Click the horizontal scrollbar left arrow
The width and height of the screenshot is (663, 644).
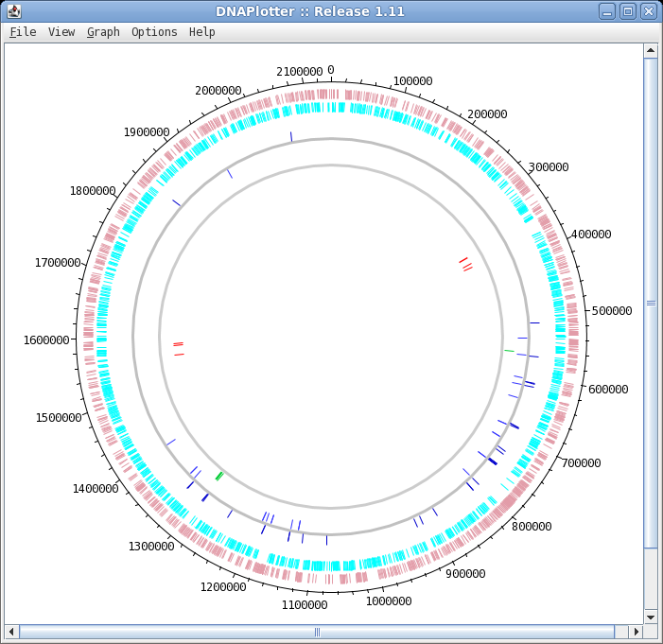click(11, 632)
